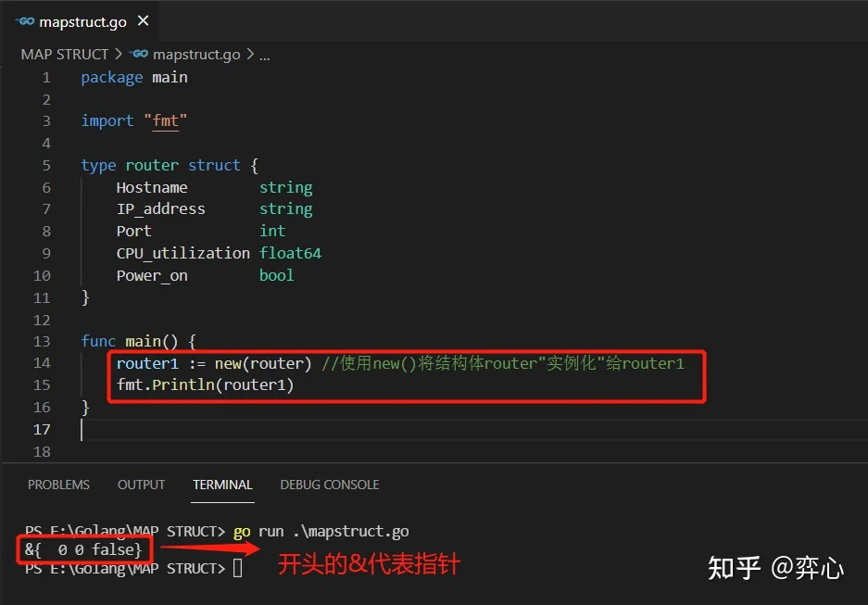The width and height of the screenshot is (868, 605).
Task: Click the closing brace on line 11
Action: (85, 297)
